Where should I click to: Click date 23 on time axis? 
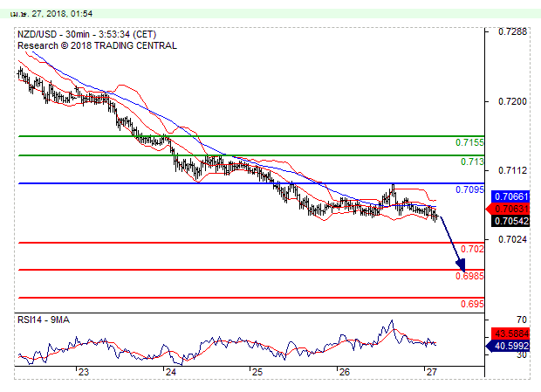click(x=84, y=372)
